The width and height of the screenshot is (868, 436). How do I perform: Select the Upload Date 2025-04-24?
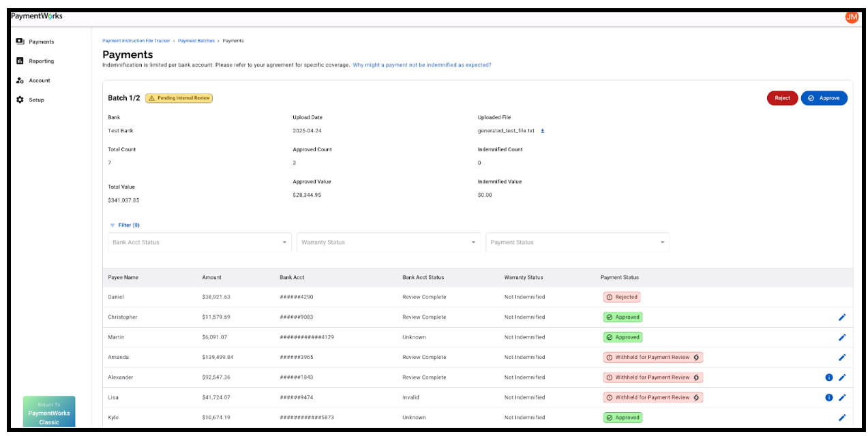(x=307, y=131)
